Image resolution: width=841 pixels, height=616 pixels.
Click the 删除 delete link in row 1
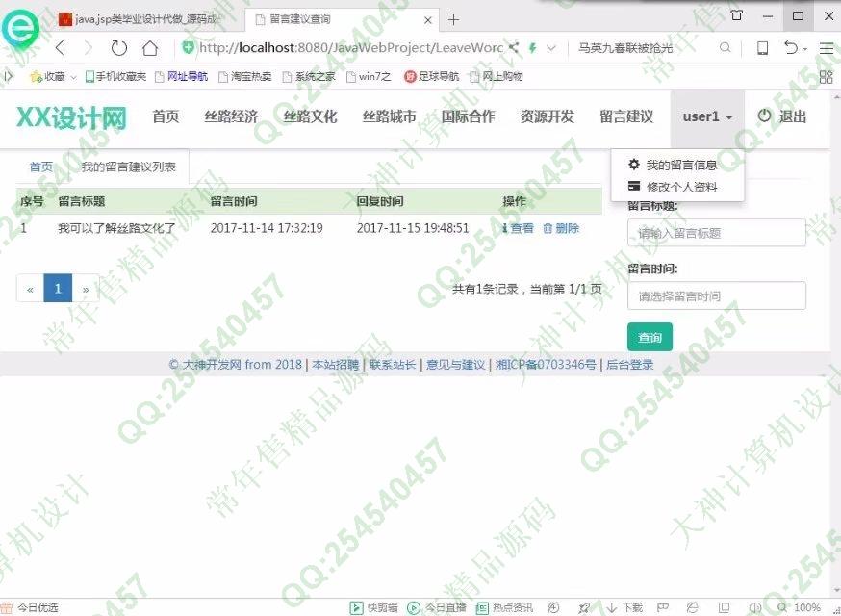point(561,228)
